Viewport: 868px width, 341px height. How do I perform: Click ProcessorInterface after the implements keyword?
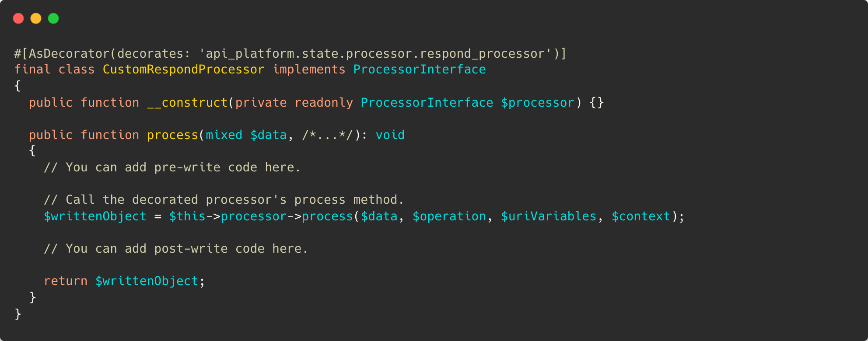click(419, 70)
